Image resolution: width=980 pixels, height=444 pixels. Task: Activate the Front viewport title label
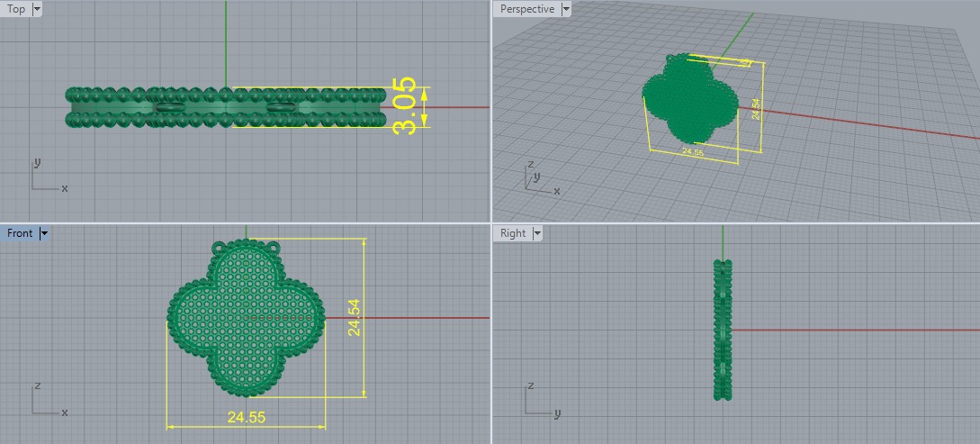coord(20,233)
